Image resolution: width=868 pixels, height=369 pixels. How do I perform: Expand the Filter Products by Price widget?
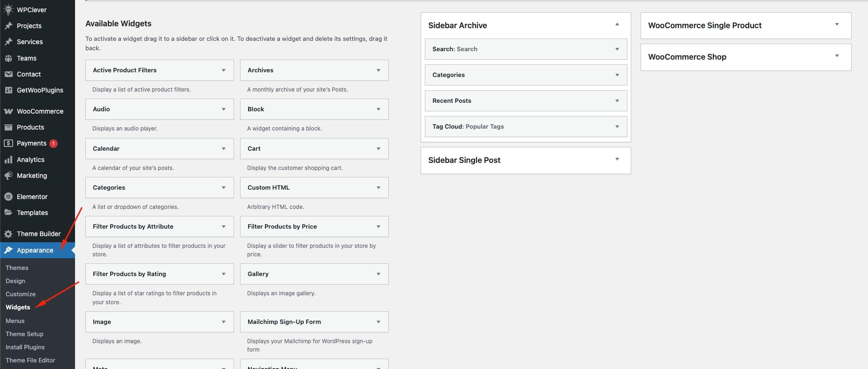pyautogui.click(x=378, y=227)
